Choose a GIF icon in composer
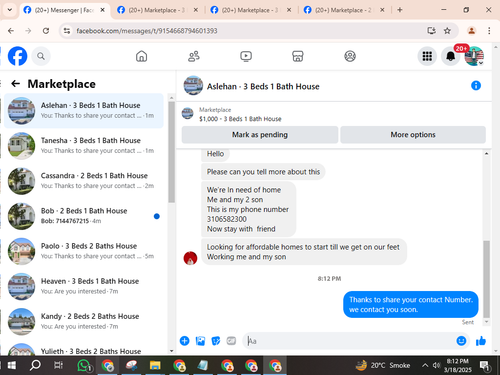This screenshot has width=500, height=375. (231, 341)
